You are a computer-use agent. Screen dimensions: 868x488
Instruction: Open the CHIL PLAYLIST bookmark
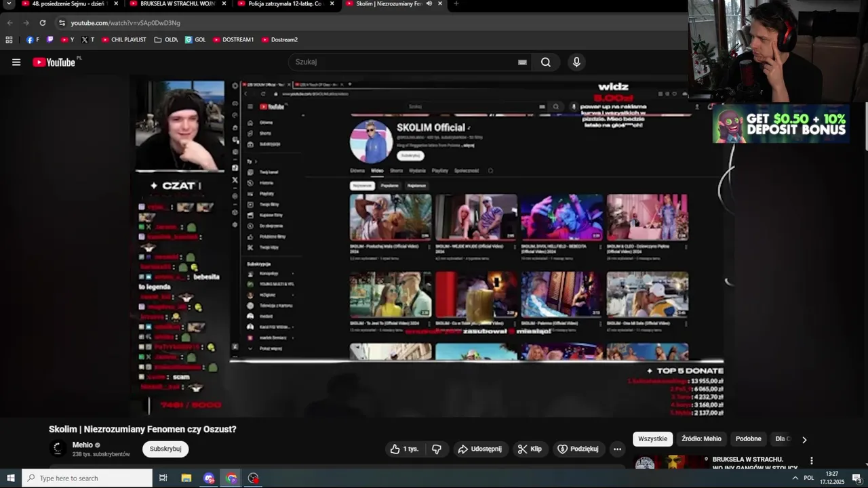click(x=124, y=40)
